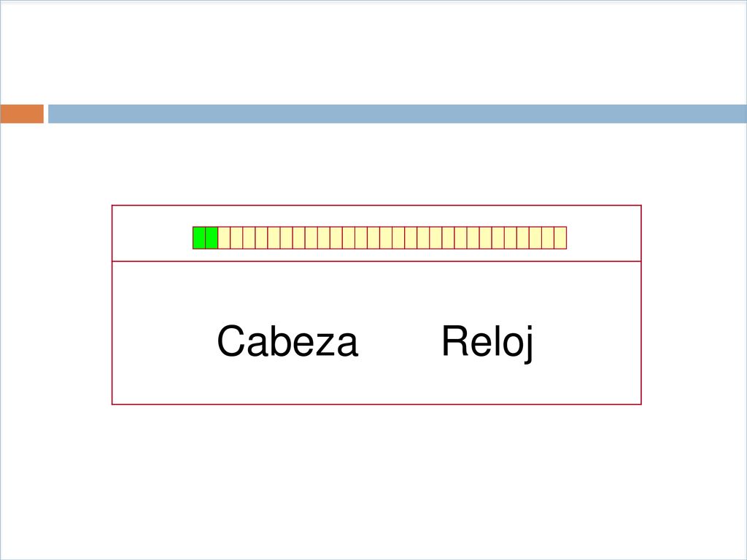
Task: Click the second pale yellow progress cell
Action: [x=236, y=238]
